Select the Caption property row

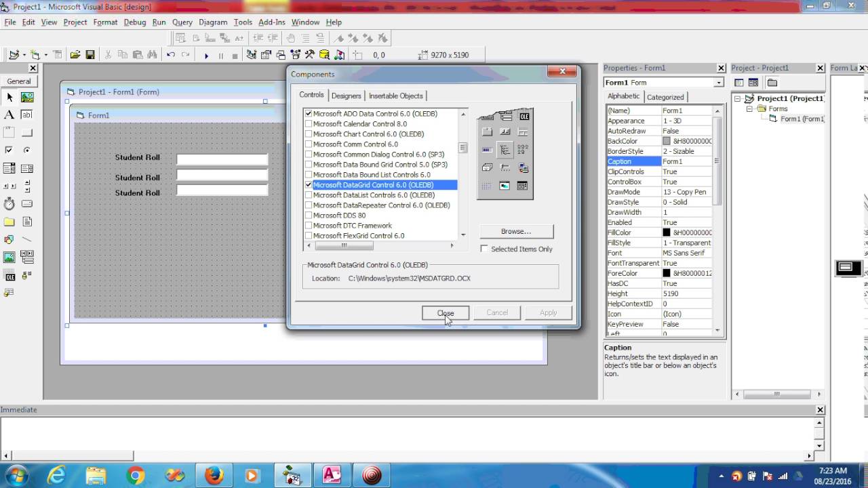point(659,161)
